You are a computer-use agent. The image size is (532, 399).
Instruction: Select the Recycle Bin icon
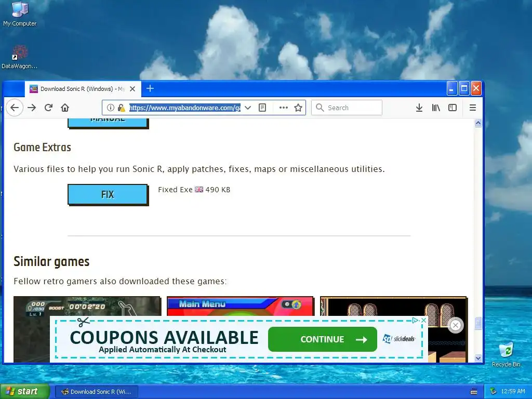pos(506,354)
